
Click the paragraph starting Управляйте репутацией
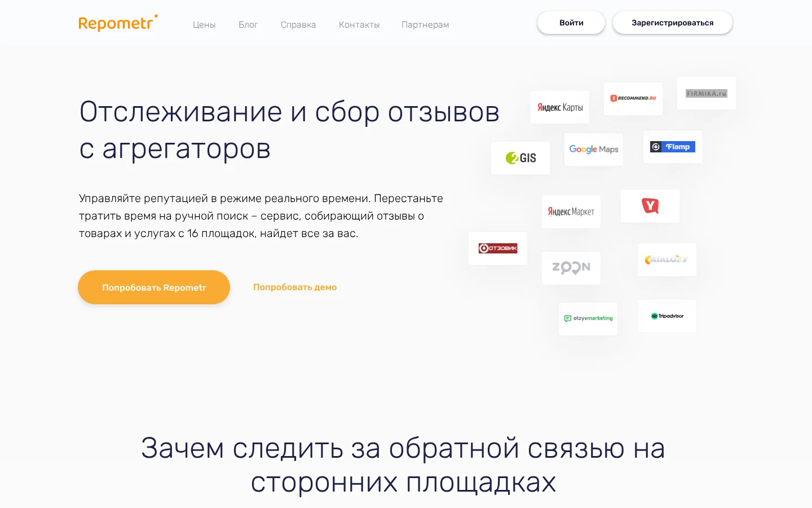[x=261, y=216]
